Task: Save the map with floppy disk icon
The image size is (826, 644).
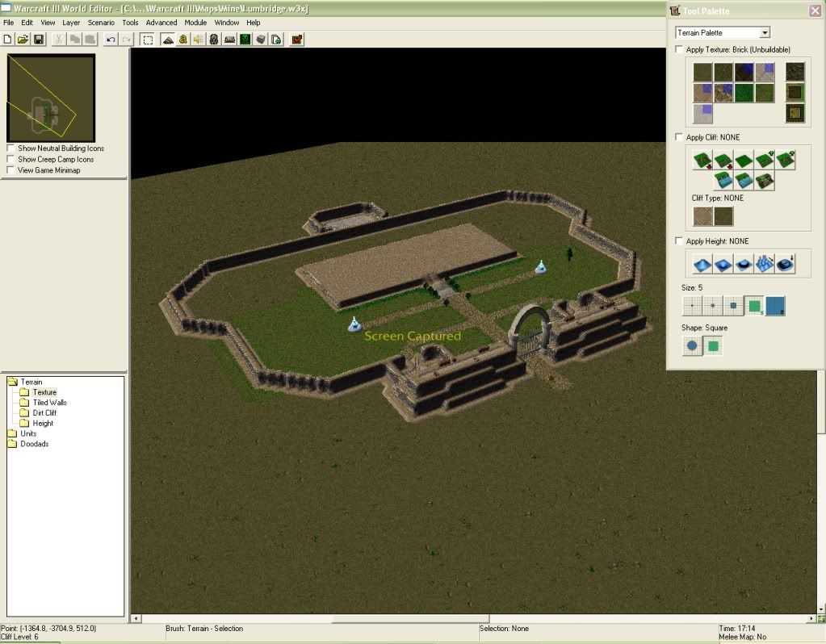Action: (x=39, y=40)
